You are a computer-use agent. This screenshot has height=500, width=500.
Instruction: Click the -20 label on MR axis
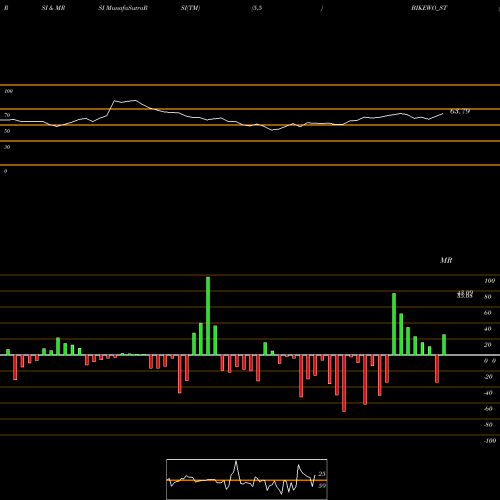click(x=488, y=377)
